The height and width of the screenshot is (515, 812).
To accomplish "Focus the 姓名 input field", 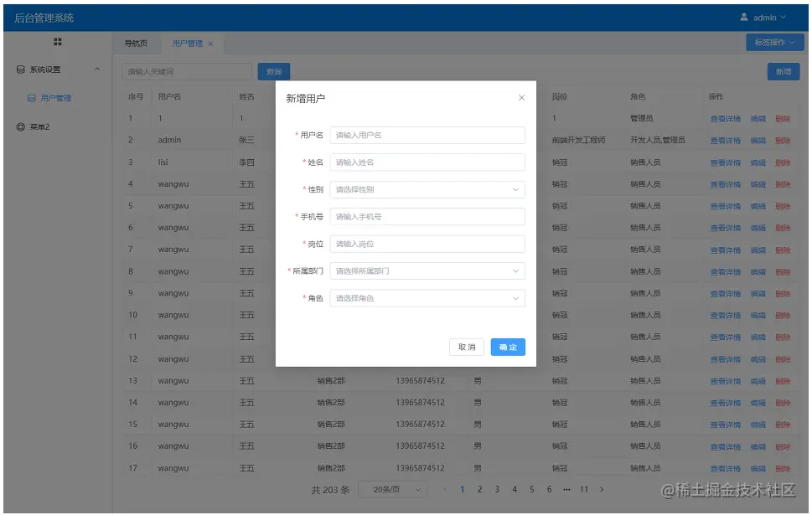I will point(427,162).
